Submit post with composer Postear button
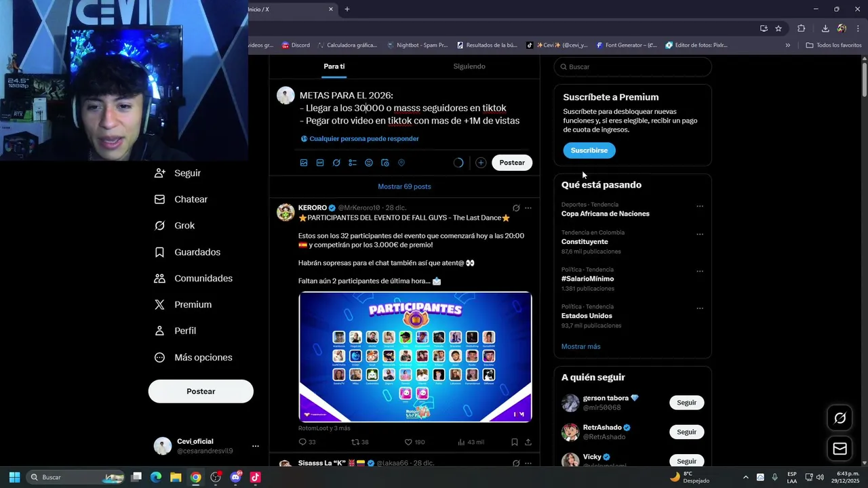 pyautogui.click(x=512, y=163)
